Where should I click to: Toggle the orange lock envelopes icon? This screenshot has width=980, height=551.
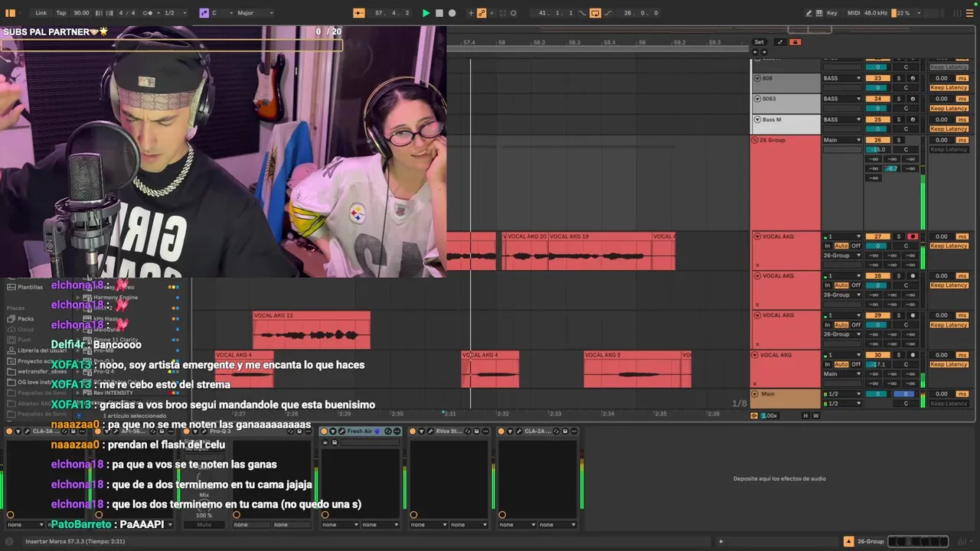tap(795, 42)
